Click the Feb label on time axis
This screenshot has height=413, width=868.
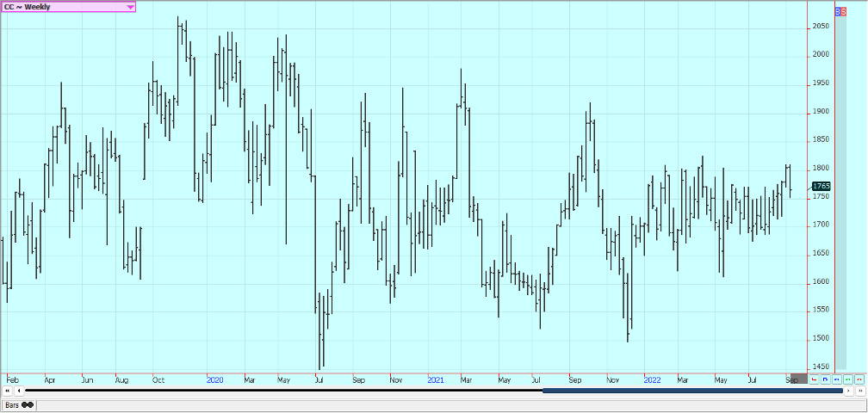coord(13,380)
